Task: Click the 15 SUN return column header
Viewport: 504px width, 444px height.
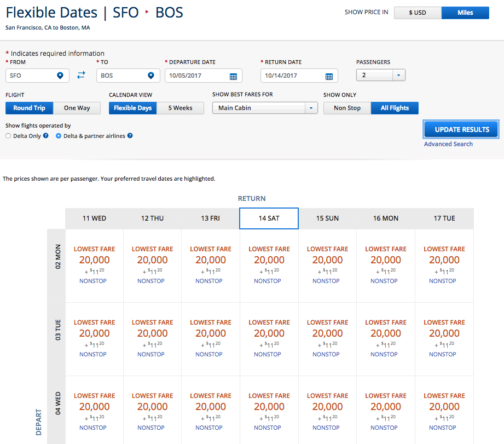Action: point(327,218)
